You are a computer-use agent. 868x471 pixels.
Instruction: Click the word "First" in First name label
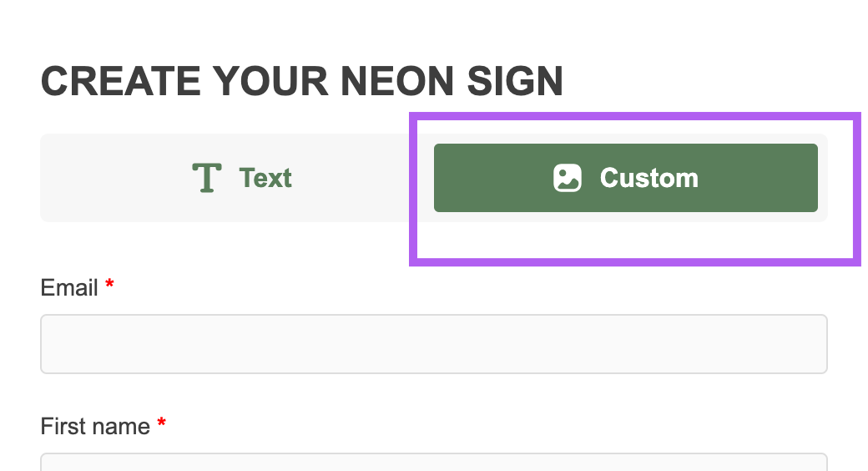(63, 427)
